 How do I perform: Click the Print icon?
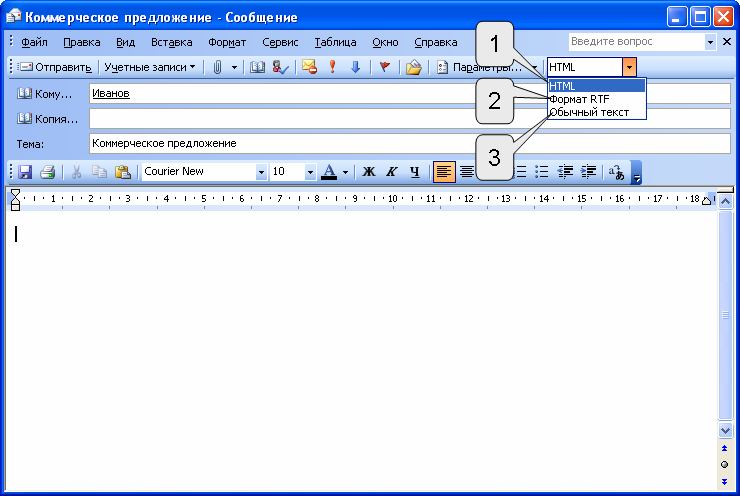48,172
